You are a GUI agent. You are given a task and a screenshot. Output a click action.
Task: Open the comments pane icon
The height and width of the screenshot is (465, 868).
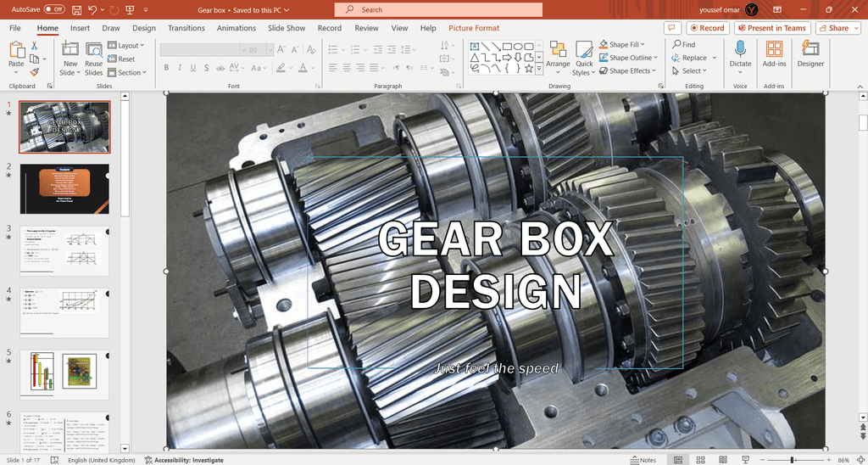pos(672,28)
